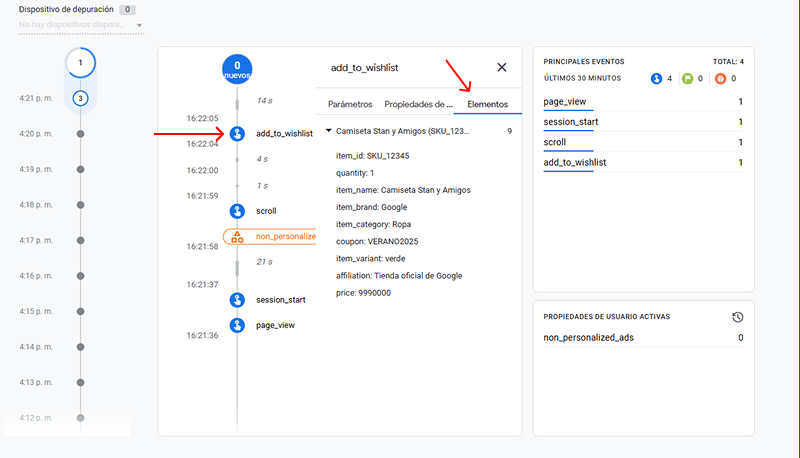
Task: Switch to the Propiedades de... tab
Action: [x=418, y=104]
